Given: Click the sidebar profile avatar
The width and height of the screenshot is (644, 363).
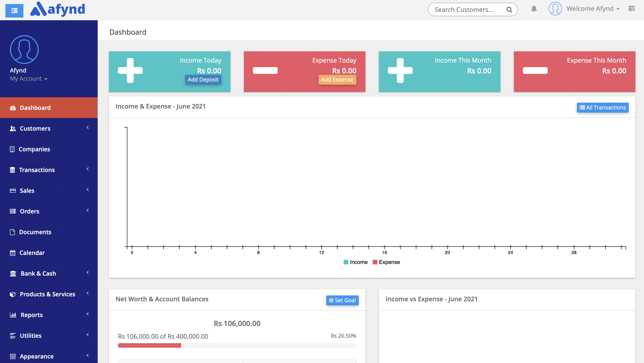Looking at the screenshot, I should pos(24,50).
